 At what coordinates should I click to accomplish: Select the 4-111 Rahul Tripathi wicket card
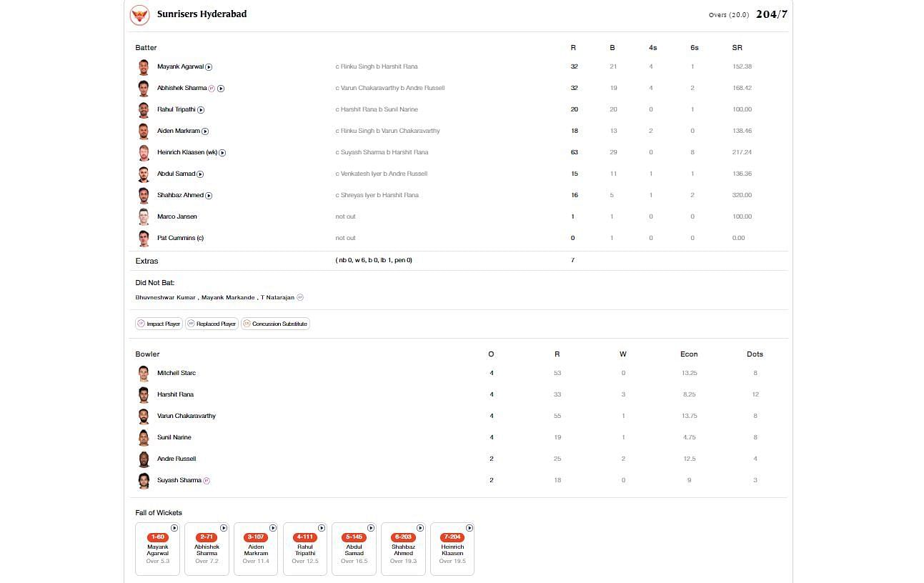click(305, 549)
